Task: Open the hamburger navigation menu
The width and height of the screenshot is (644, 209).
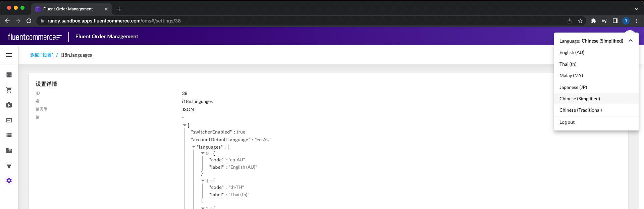Action: pos(9,55)
